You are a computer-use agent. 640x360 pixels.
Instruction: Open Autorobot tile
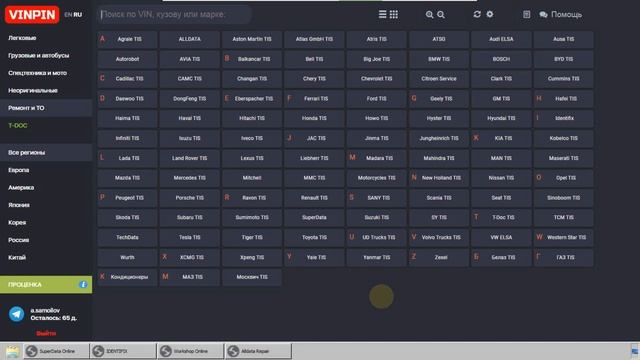[x=127, y=59]
